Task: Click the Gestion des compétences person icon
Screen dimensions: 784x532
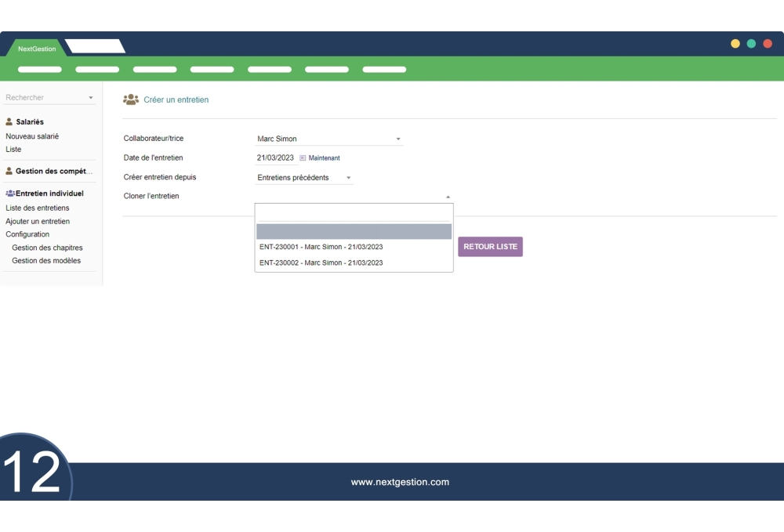Action: [x=9, y=171]
